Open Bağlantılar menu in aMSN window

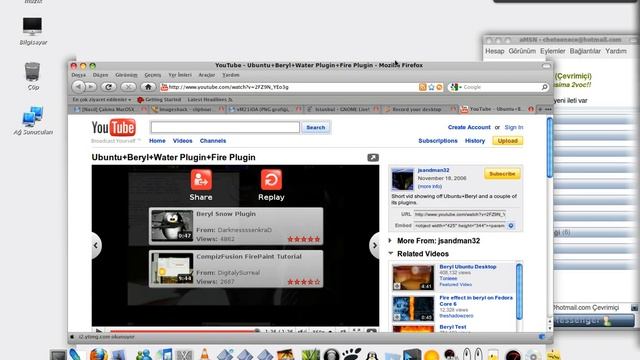click(585, 51)
